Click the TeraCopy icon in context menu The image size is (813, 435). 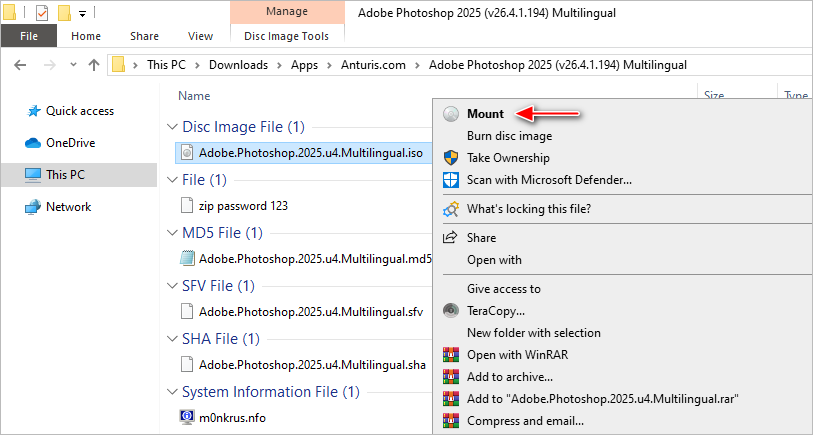tap(451, 311)
